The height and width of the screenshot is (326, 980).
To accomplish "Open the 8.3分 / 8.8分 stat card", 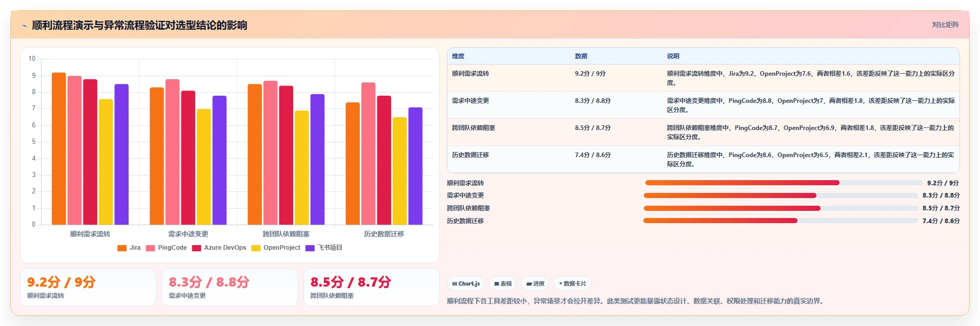I will coord(230,287).
